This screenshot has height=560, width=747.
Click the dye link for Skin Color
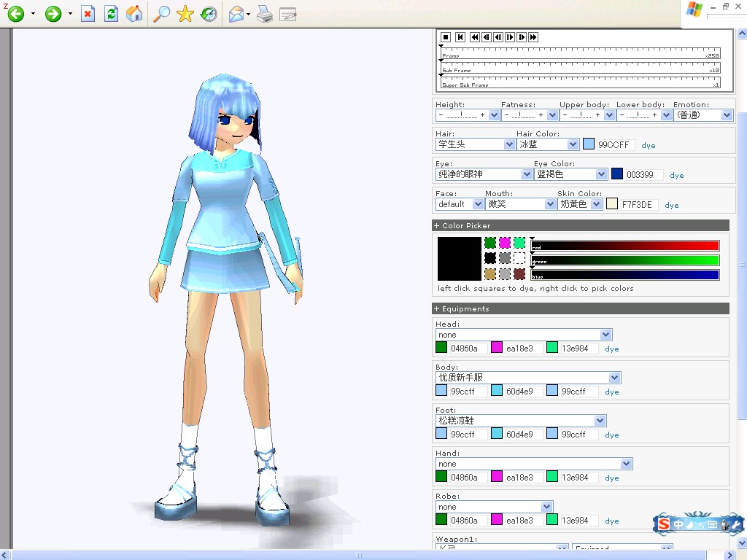(672, 205)
